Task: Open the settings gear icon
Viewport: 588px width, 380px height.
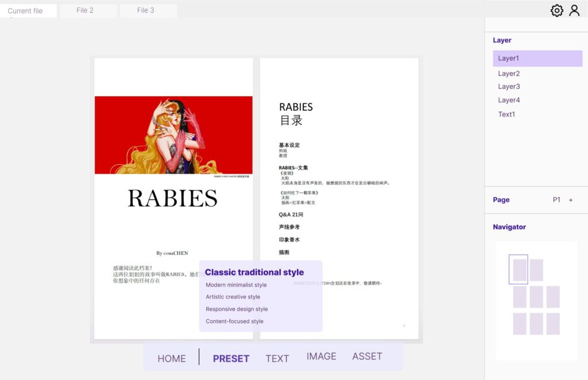Action: point(556,10)
